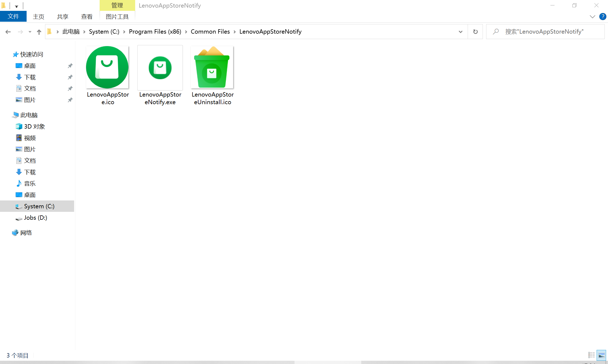
Task: Switch to the 查看 ribbon tab
Action: 87,17
